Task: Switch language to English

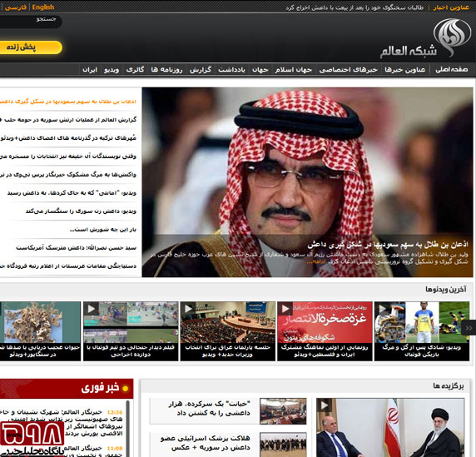Action: tap(43, 7)
